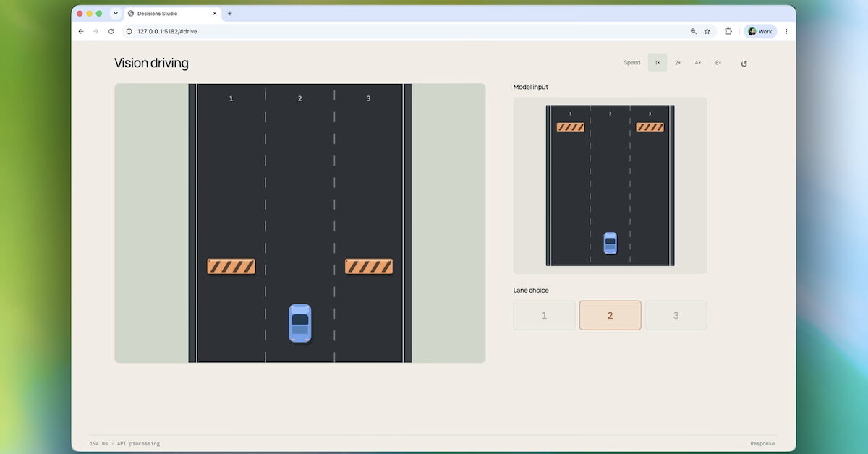
Task: Click the Speed label
Action: click(x=632, y=63)
